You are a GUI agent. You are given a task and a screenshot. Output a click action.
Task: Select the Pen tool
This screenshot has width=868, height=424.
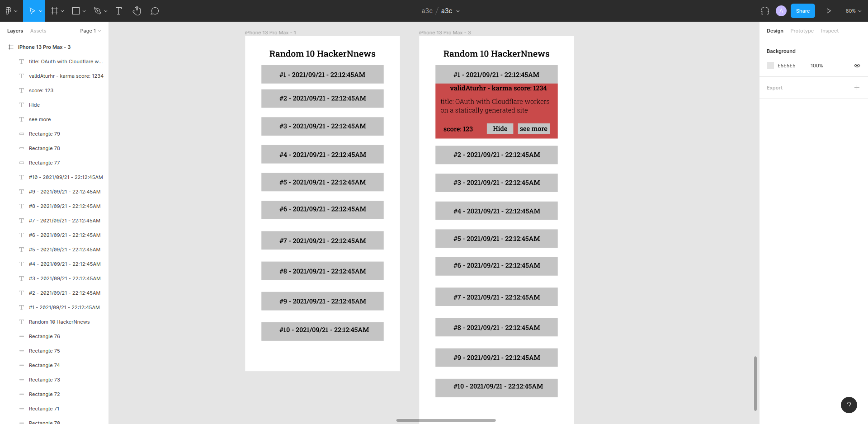click(97, 11)
